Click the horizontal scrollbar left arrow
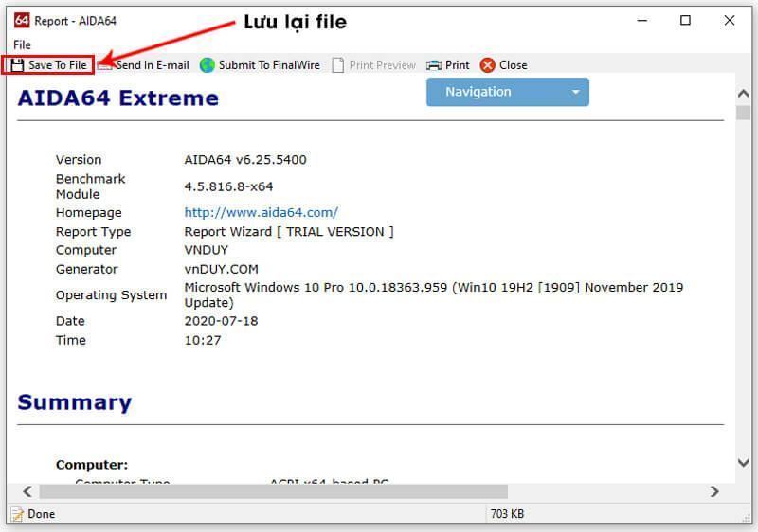 27,492
